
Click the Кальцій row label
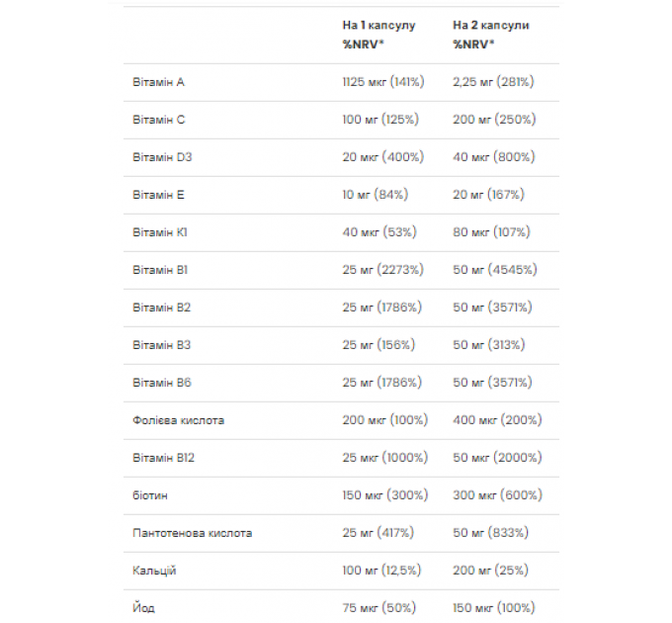pos(154,571)
